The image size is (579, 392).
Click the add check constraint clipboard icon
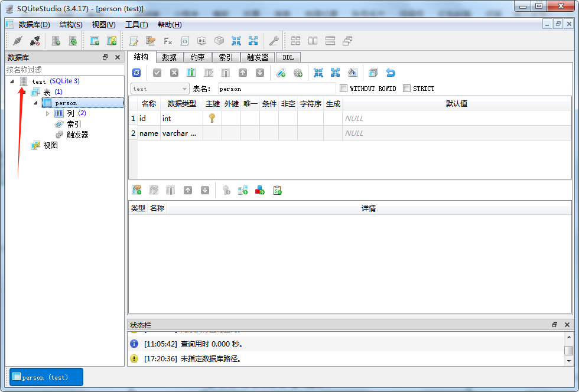point(277,190)
